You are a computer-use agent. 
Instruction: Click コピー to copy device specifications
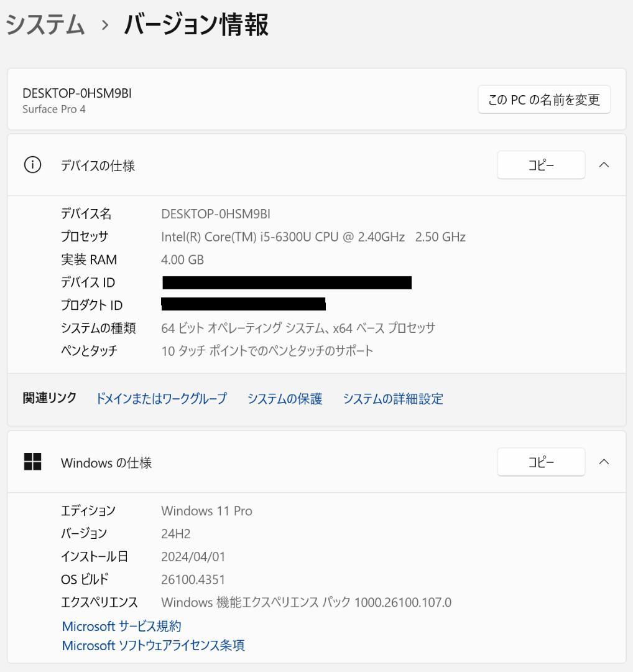540,165
